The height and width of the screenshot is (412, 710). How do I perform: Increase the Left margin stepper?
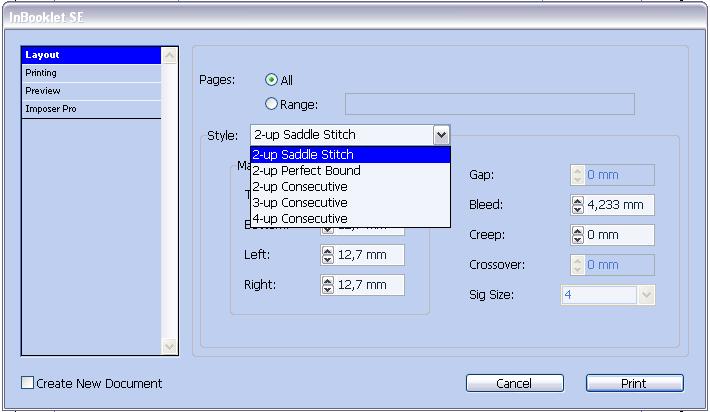[327, 250]
